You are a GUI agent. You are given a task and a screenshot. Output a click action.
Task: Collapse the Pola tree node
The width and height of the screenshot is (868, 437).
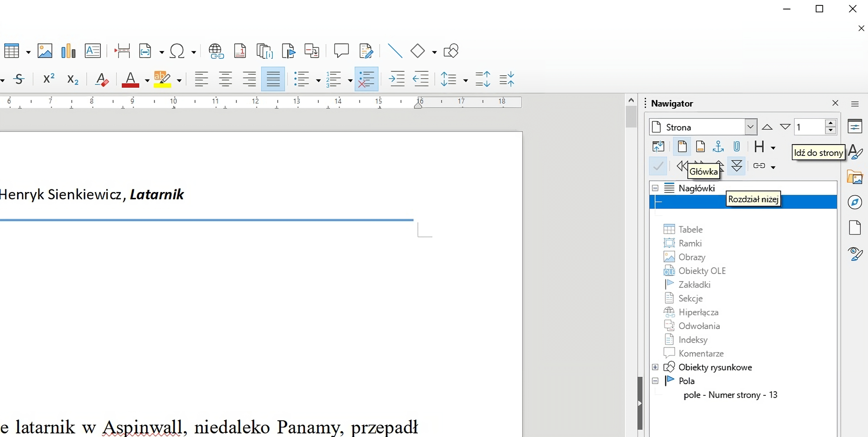pos(655,381)
